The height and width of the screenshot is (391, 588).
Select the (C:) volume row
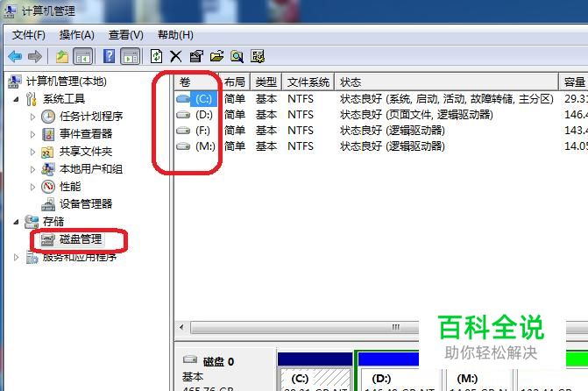pos(381,99)
